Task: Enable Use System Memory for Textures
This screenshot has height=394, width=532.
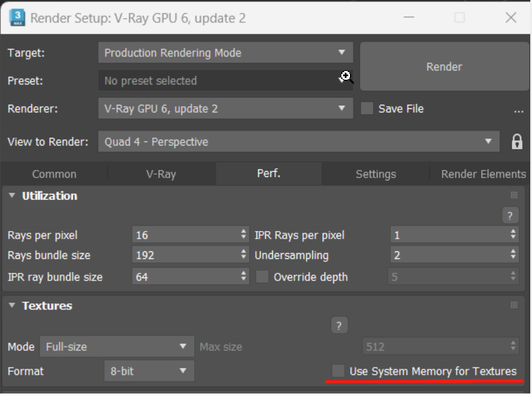Action: point(338,371)
